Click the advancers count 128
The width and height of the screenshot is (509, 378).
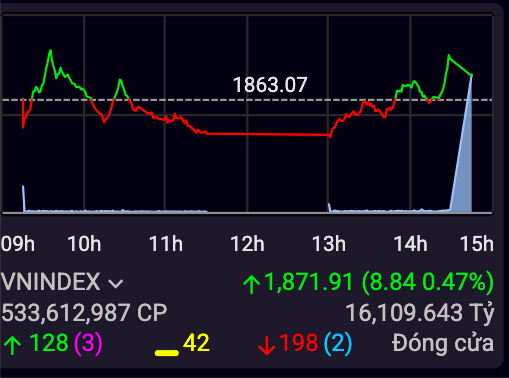49,343
